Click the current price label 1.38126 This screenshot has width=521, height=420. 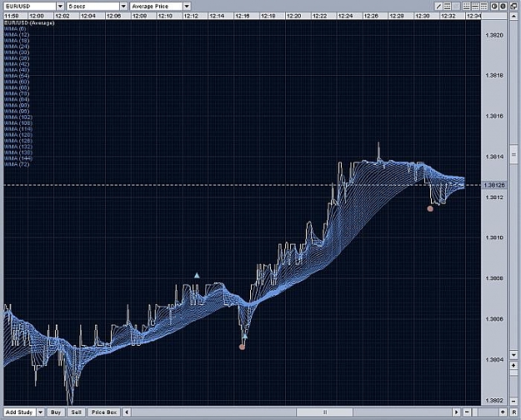pos(494,185)
